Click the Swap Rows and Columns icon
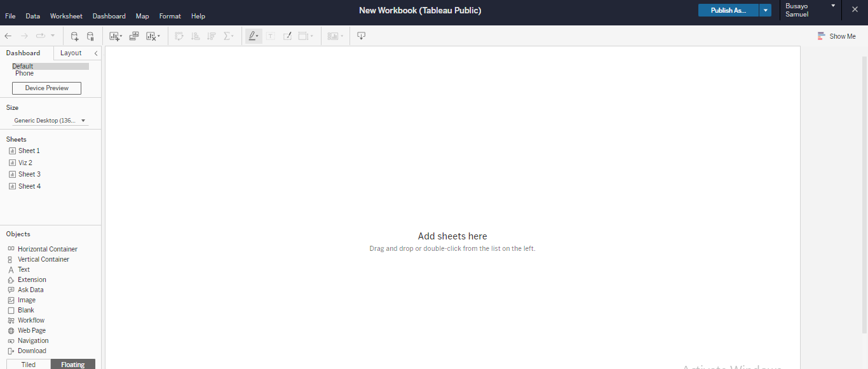Viewport: 868px width, 369px height. 179,36
